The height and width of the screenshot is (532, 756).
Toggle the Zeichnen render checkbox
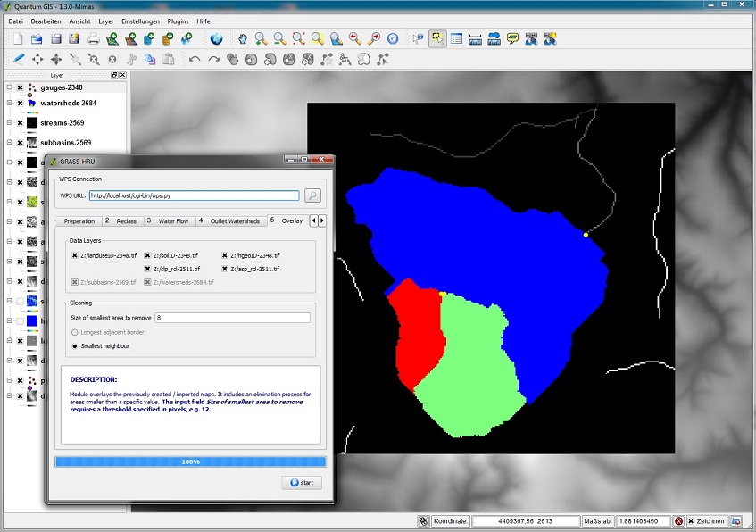coord(690,521)
